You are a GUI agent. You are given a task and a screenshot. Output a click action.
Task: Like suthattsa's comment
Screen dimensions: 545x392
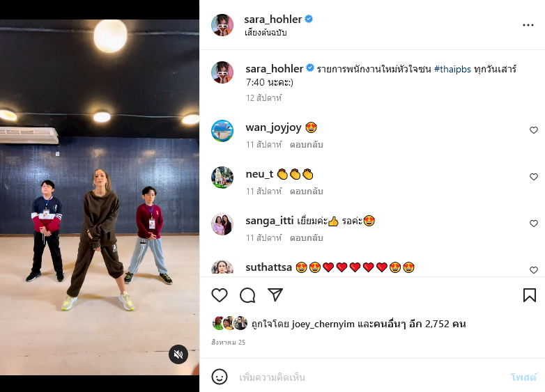click(534, 269)
